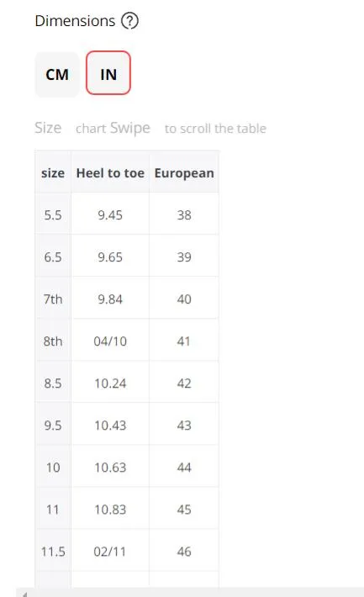This screenshot has height=597, width=364.
Task: Click the 'Dimensions' heading text
Action: (75, 21)
